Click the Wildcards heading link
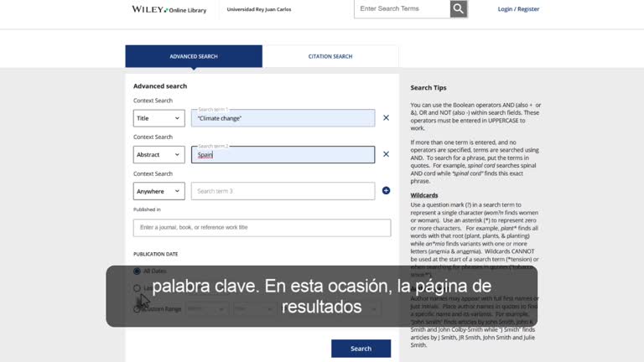Image resolution: width=644 pixels, height=362 pixels. pos(423,195)
